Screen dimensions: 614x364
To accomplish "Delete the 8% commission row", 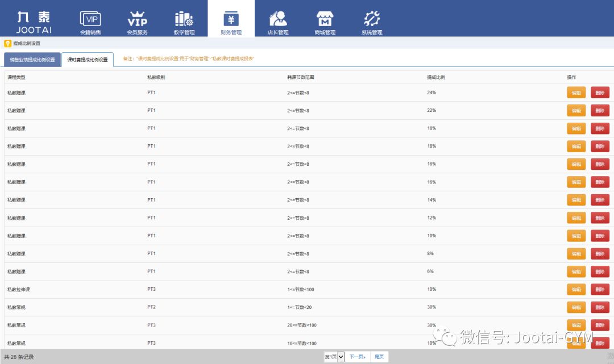I will coord(600,254).
